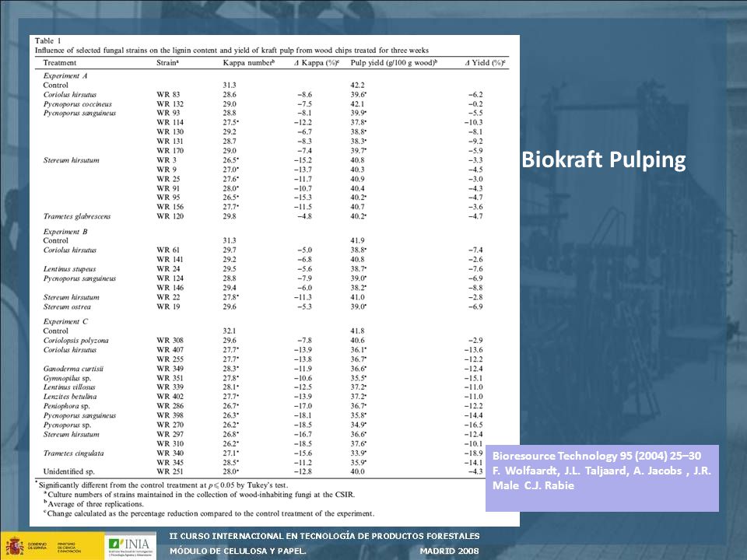Image resolution: width=747 pixels, height=560 pixels.
Task: Click the Δ Yield value '−18.9'
Action: click(474, 453)
